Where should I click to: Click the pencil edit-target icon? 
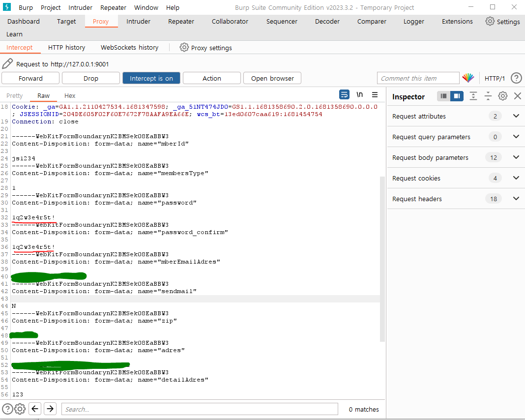(x=7, y=63)
